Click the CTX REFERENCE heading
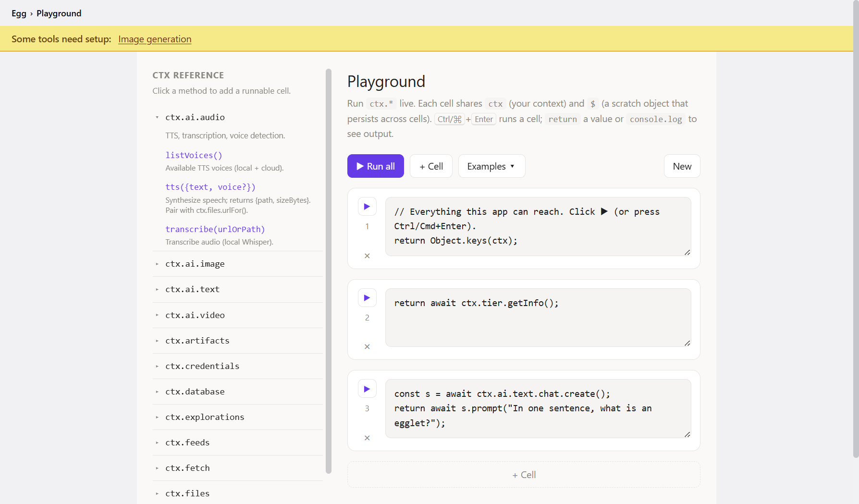This screenshot has width=859, height=504. pyautogui.click(x=188, y=75)
